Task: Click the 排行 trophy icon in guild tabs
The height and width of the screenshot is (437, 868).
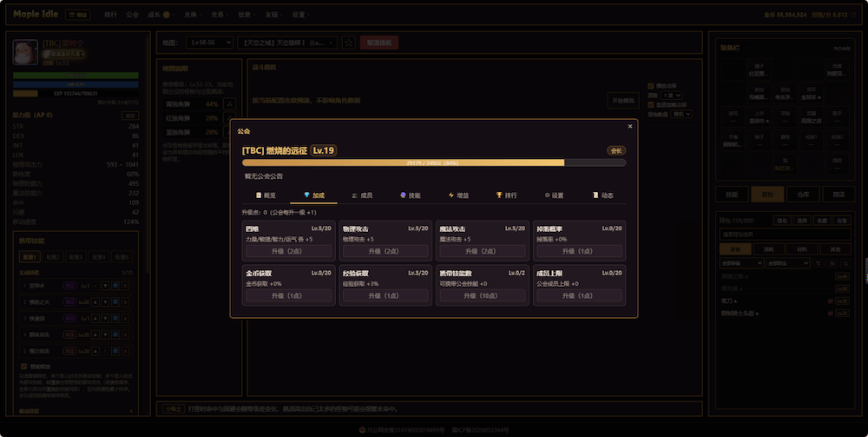Action: coord(499,195)
